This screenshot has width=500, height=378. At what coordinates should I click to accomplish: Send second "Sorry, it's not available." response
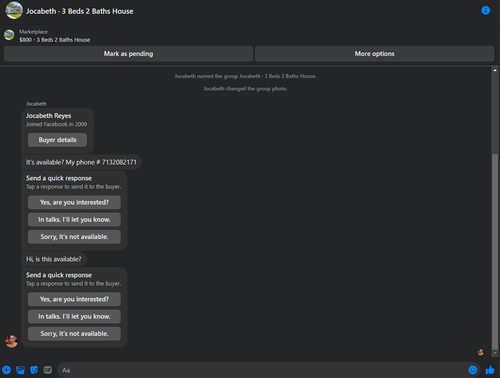(x=74, y=334)
